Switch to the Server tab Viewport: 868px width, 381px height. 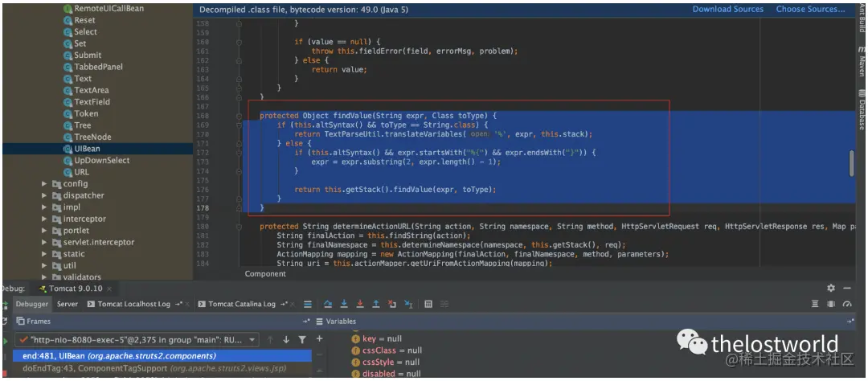(x=68, y=304)
